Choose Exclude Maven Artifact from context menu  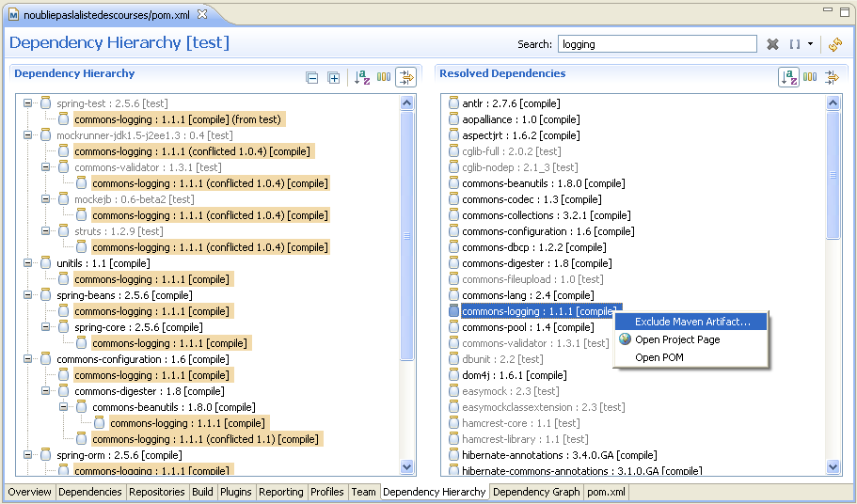[x=692, y=322]
